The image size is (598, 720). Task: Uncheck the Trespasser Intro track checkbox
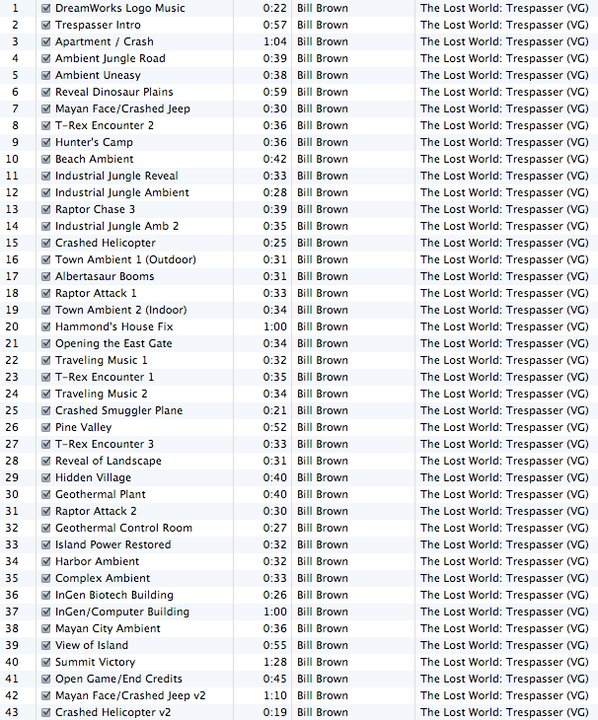click(46, 25)
